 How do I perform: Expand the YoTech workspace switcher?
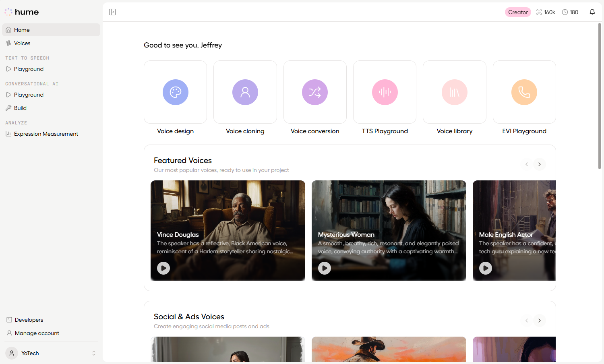pos(93,353)
